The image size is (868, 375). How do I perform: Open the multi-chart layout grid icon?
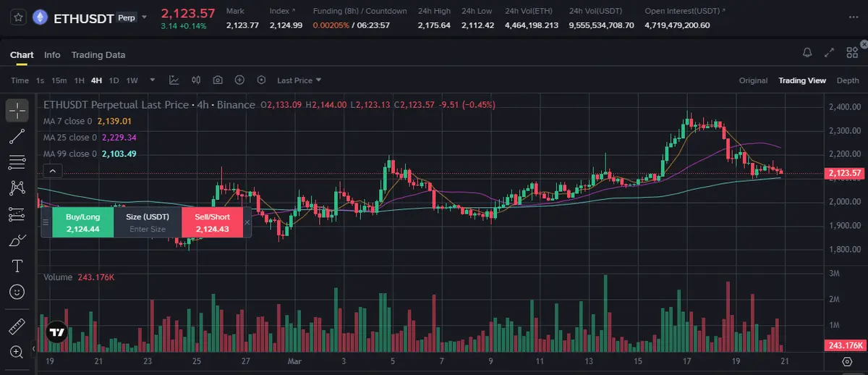851,53
